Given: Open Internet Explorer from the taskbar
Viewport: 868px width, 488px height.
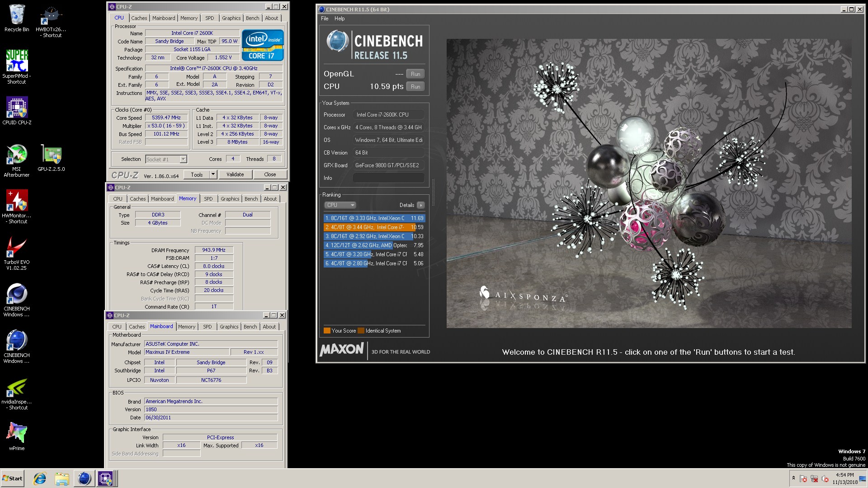Looking at the screenshot, I should coord(40,479).
